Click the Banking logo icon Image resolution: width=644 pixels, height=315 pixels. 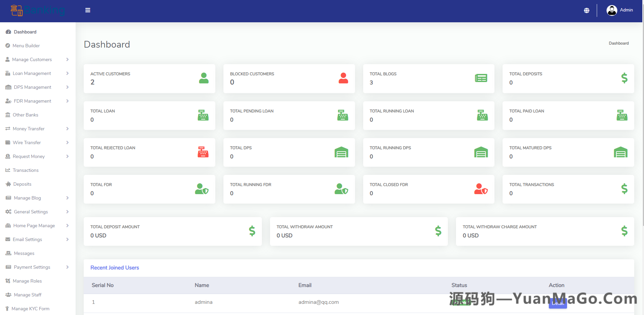pos(17,10)
